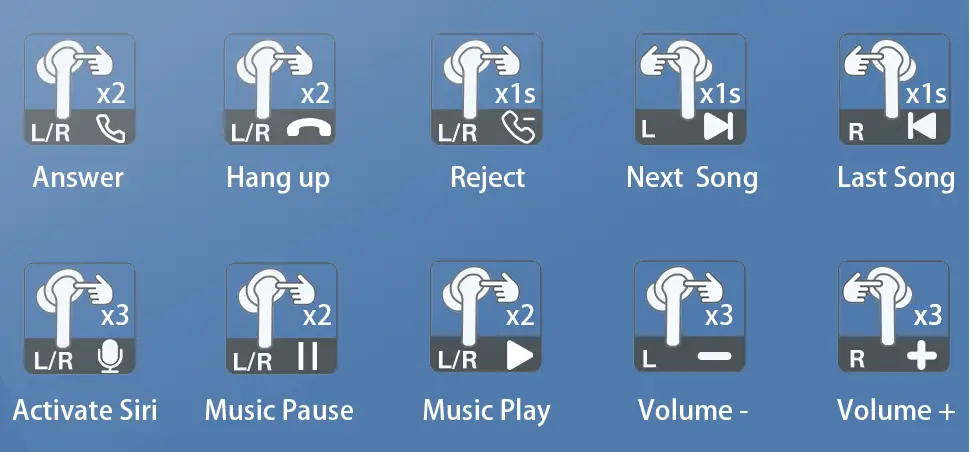Click the Last Song gesture icon

point(894,90)
